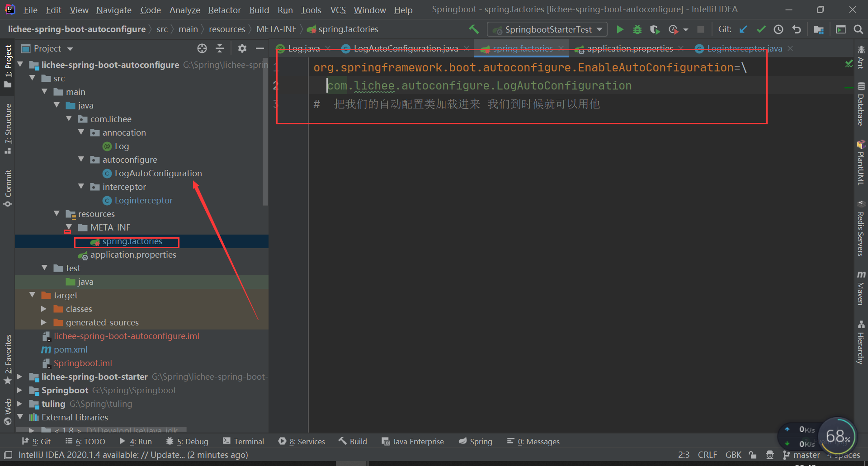Open the VCS menu

[338, 9]
